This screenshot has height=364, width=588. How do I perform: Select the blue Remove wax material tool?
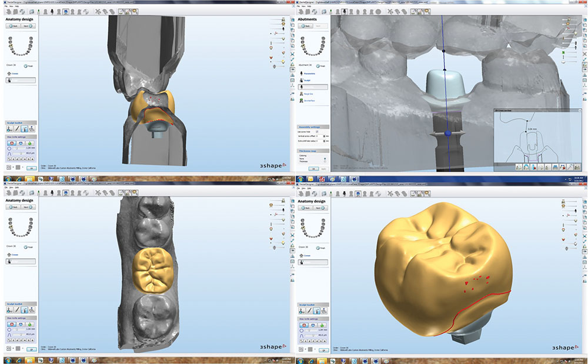coord(19,142)
